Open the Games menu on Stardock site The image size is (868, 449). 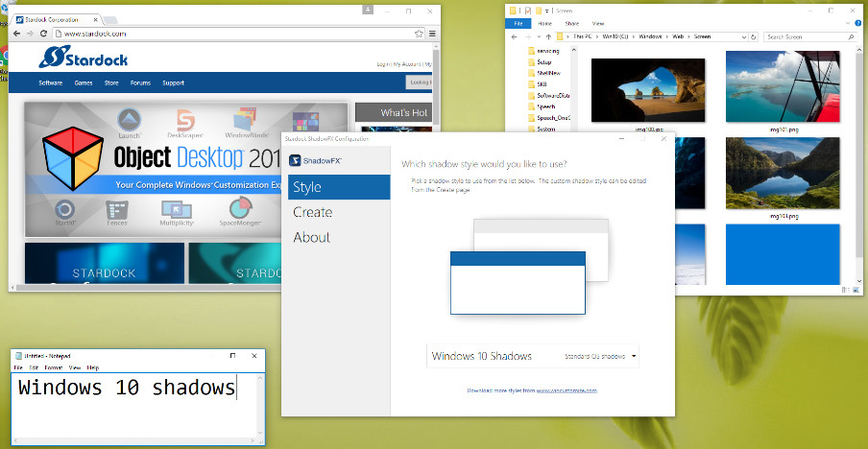pyautogui.click(x=84, y=83)
